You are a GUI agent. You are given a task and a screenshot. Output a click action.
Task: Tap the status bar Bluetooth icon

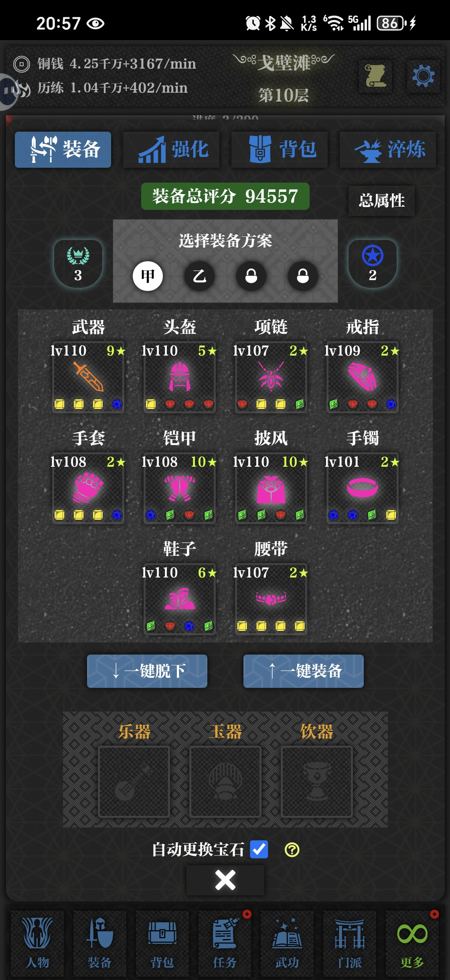click(270, 23)
